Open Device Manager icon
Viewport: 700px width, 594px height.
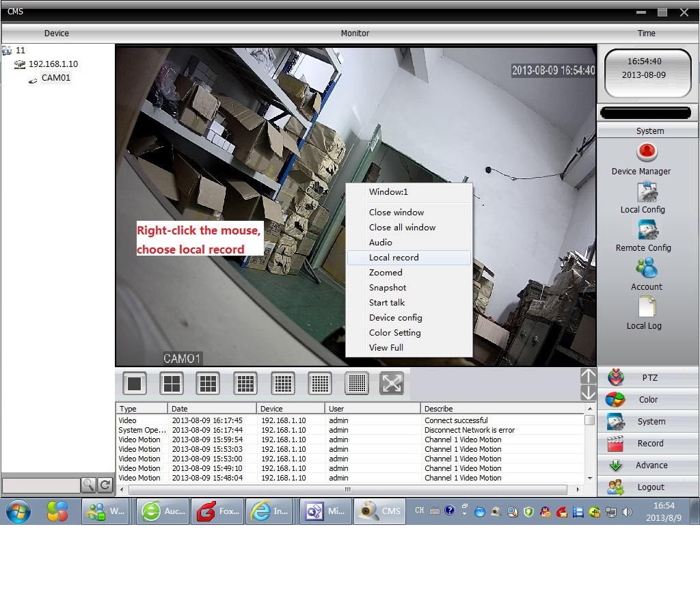click(646, 152)
